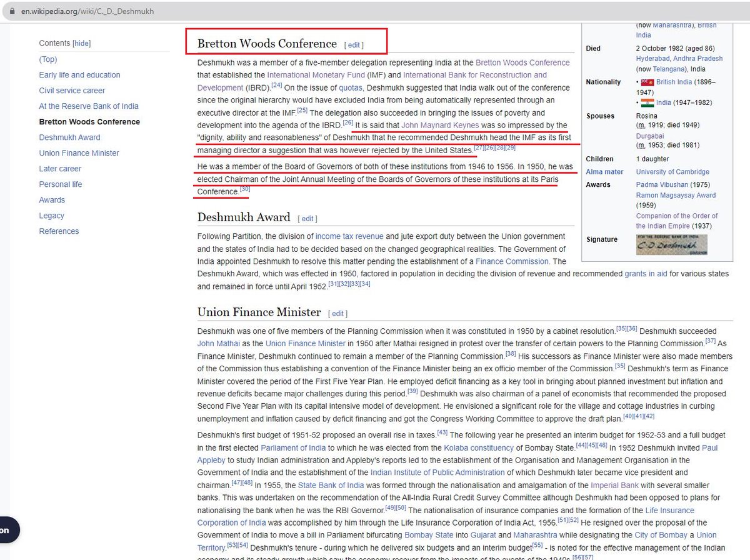750x560 pixels.
Task: Open State Bank of India link
Action: tap(331, 485)
